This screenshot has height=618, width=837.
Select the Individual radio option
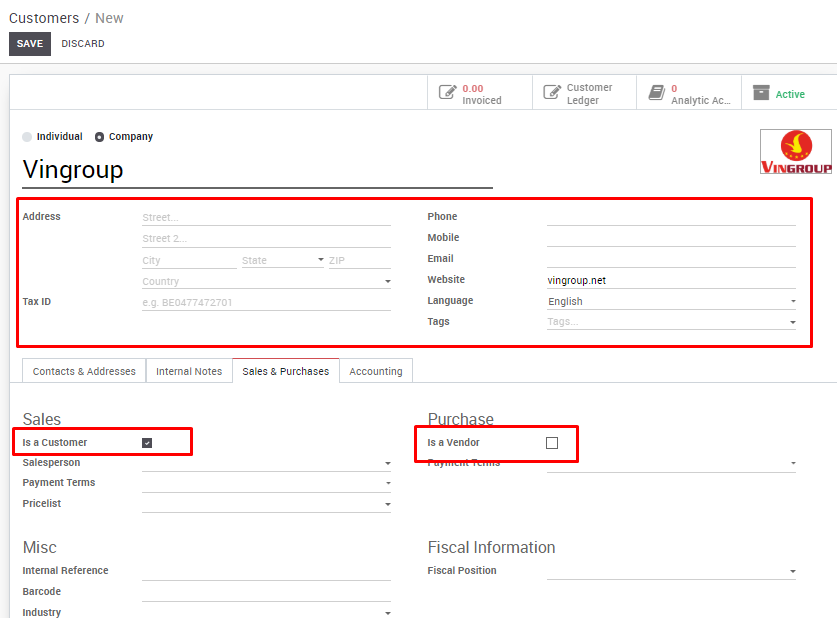point(27,137)
